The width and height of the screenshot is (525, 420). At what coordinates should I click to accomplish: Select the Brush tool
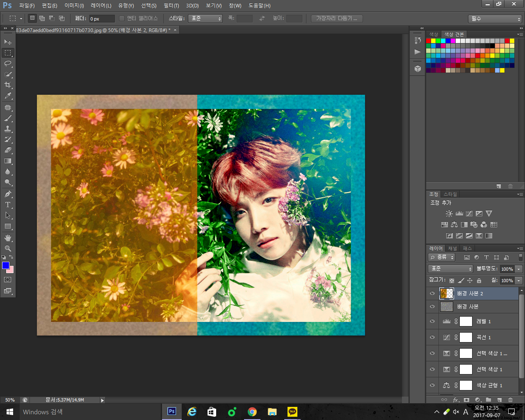[8, 118]
